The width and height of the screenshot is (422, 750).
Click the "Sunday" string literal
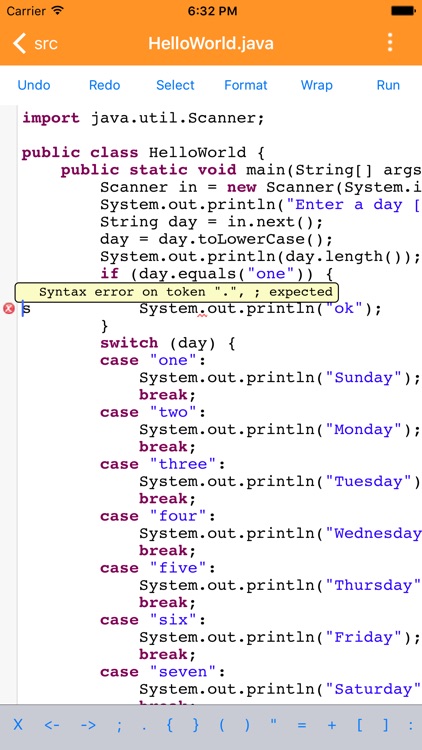coord(363,378)
